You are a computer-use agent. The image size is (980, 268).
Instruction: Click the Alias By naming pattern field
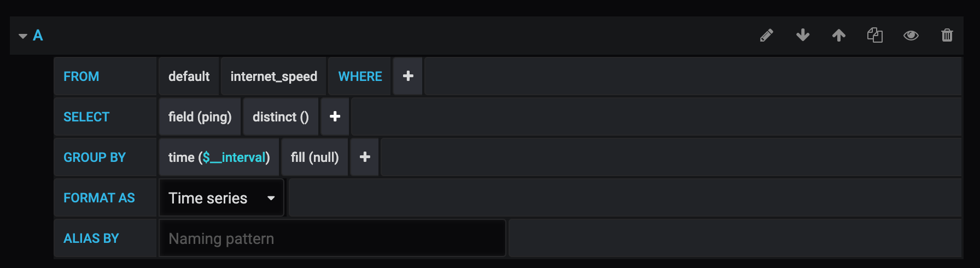[332, 238]
